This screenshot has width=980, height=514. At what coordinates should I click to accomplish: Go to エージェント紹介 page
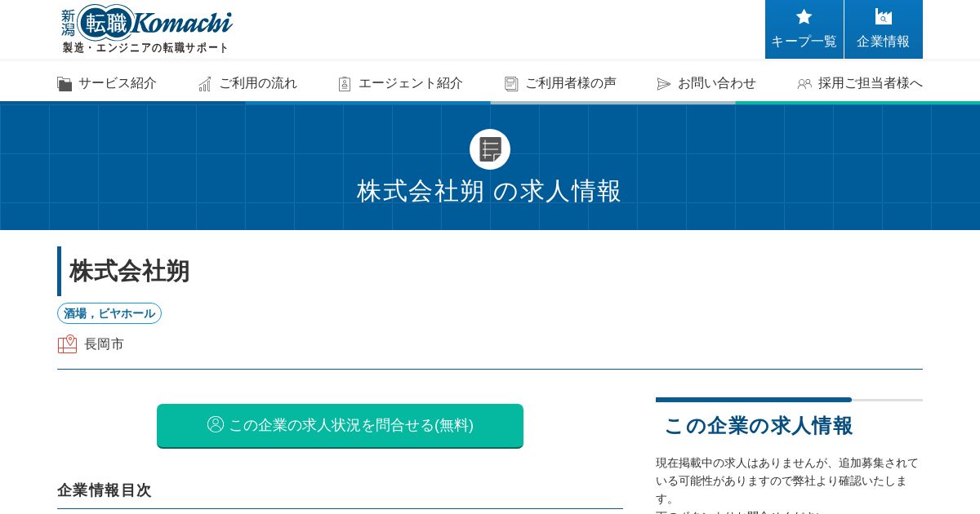(400, 83)
